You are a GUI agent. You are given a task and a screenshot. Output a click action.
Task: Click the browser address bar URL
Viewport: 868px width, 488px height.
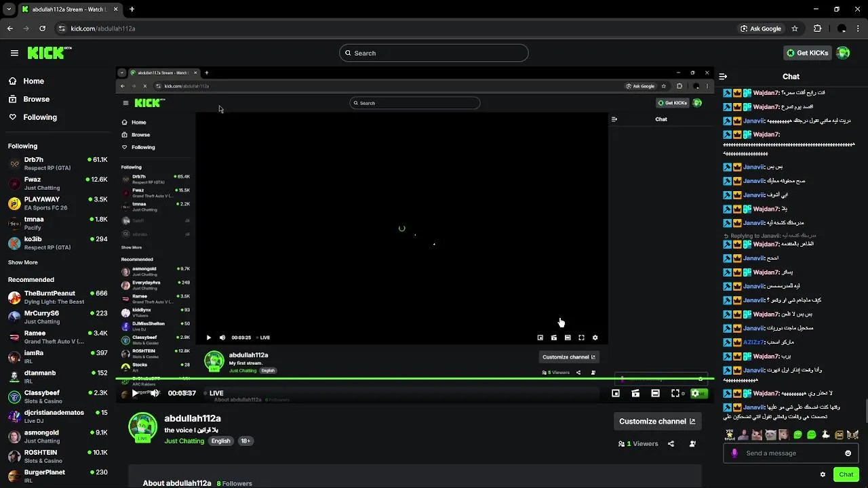click(x=103, y=28)
